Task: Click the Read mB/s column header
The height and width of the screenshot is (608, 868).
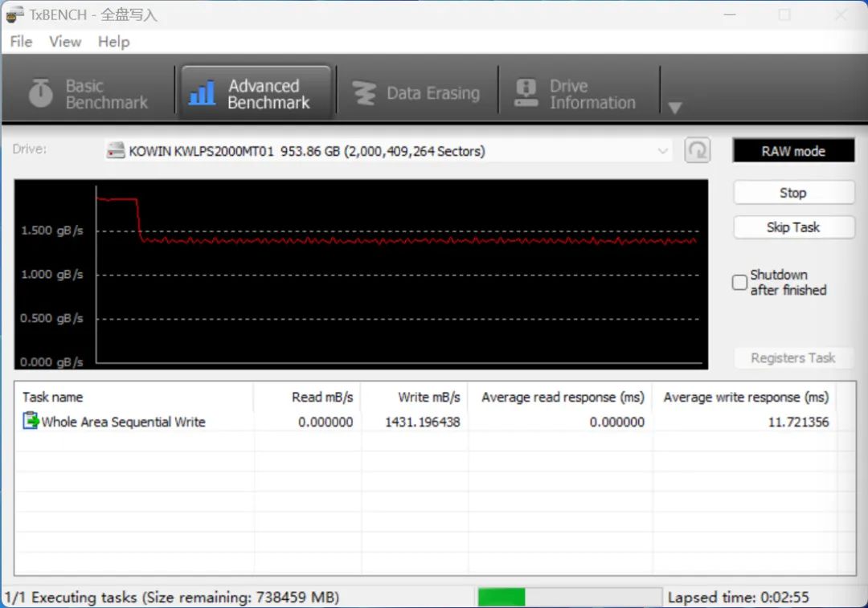Action: 307,398
